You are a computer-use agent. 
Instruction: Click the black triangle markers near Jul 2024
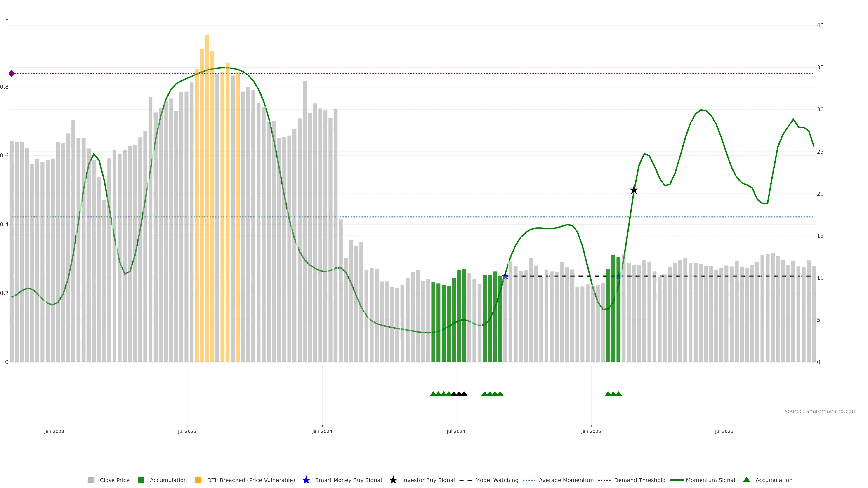coord(459,394)
